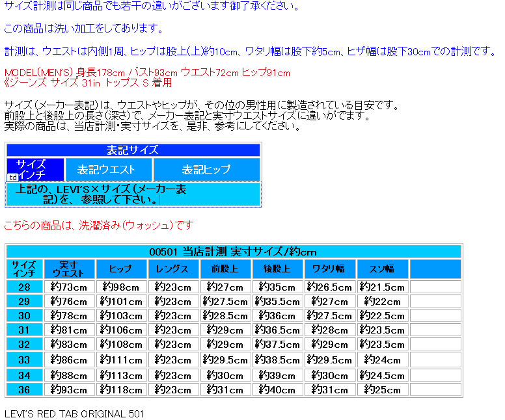Viewport: 505px width, 420px height.
Task: Click size 28 row label cell
Action: pyautogui.click(x=24, y=287)
